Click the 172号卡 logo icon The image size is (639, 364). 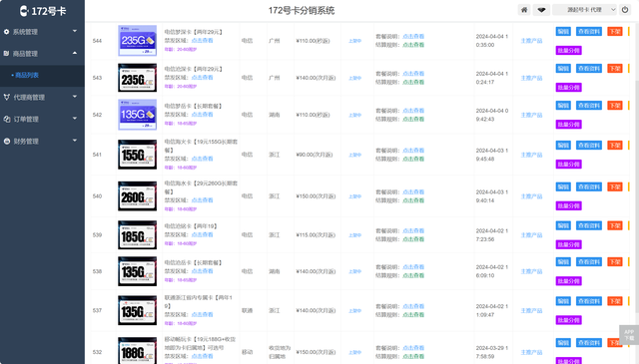click(x=24, y=11)
